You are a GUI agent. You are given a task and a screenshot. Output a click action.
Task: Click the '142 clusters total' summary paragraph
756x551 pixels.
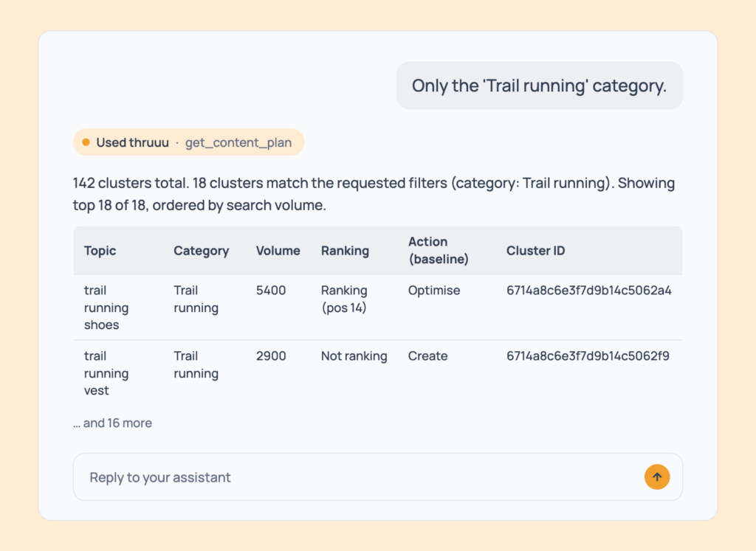(374, 194)
